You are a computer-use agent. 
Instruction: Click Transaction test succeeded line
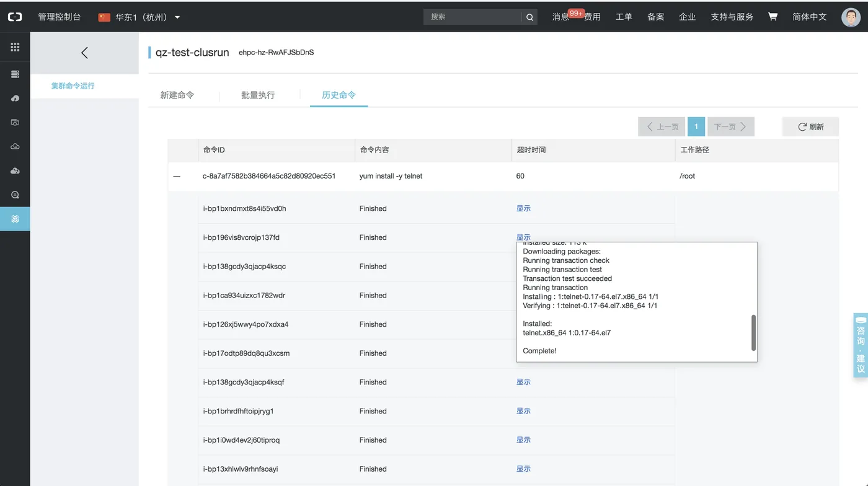(x=567, y=279)
